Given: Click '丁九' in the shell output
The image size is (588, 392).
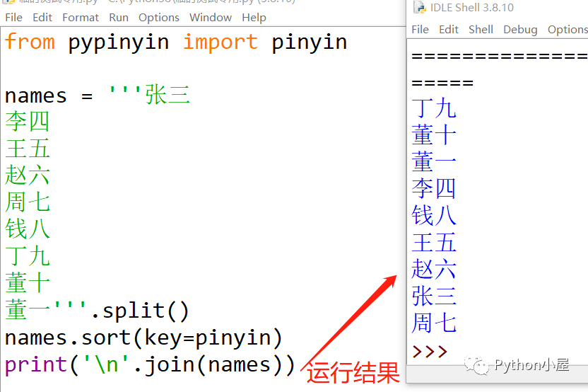Looking at the screenshot, I should [x=433, y=108].
